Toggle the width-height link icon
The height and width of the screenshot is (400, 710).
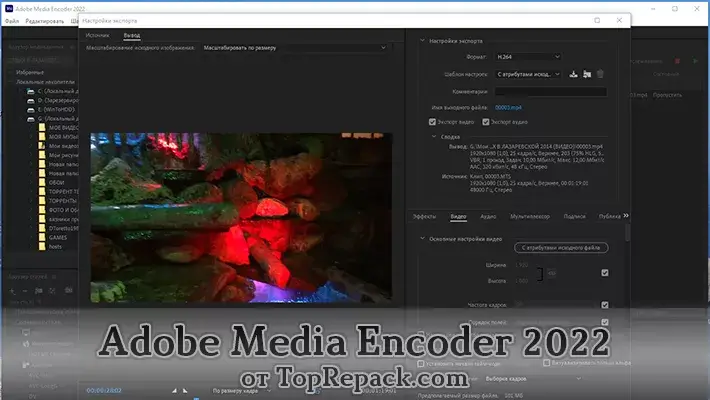click(x=552, y=273)
